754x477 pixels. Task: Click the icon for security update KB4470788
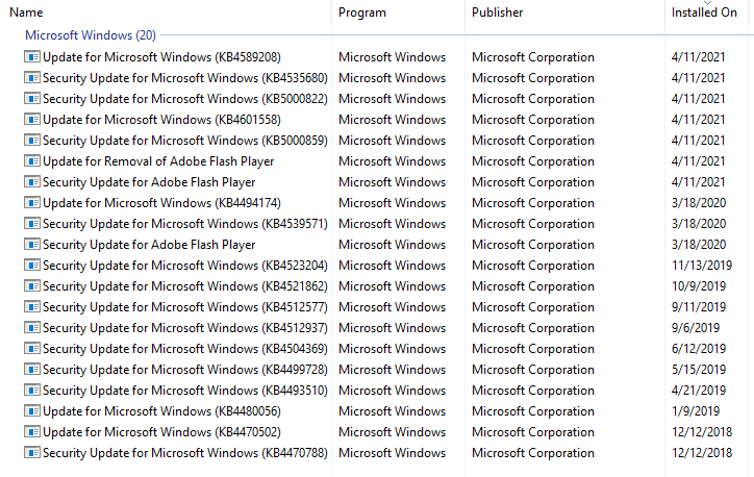pyautogui.click(x=32, y=452)
